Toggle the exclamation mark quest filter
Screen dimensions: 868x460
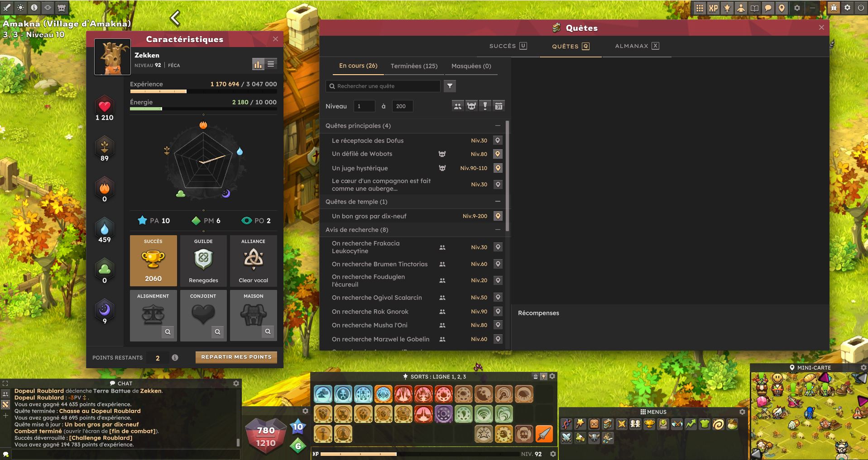485,105
